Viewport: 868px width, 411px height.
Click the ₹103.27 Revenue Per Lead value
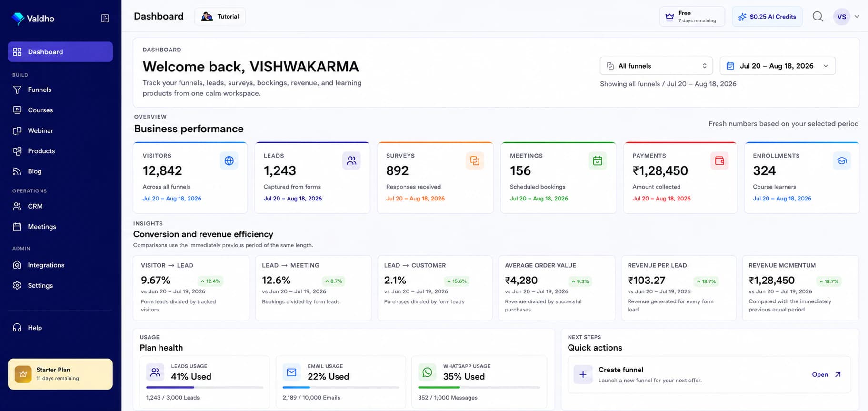click(x=646, y=281)
